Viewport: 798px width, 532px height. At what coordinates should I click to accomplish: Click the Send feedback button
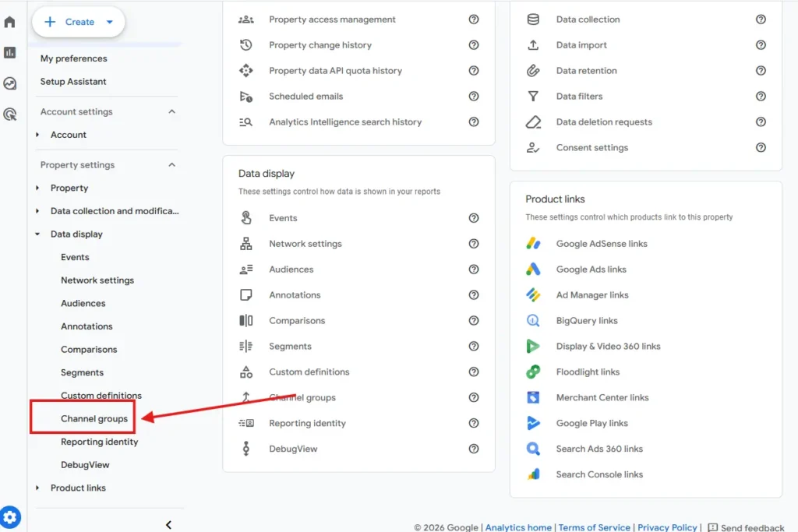tap(746, 527)
